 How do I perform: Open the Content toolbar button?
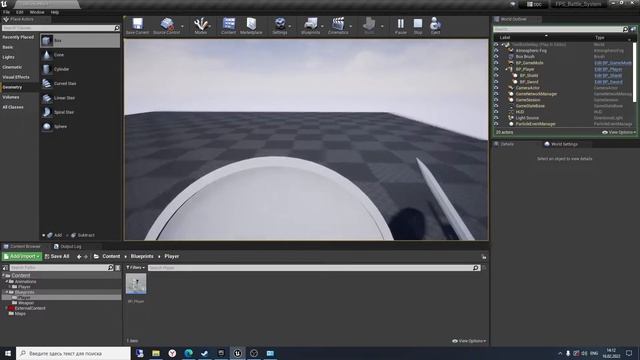[x=229, y=26]
